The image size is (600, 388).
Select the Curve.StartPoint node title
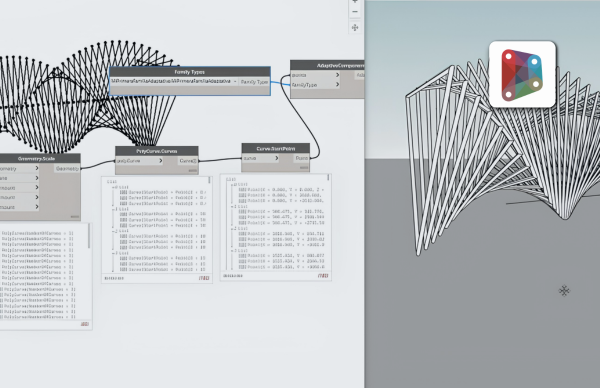pos(276,148)
